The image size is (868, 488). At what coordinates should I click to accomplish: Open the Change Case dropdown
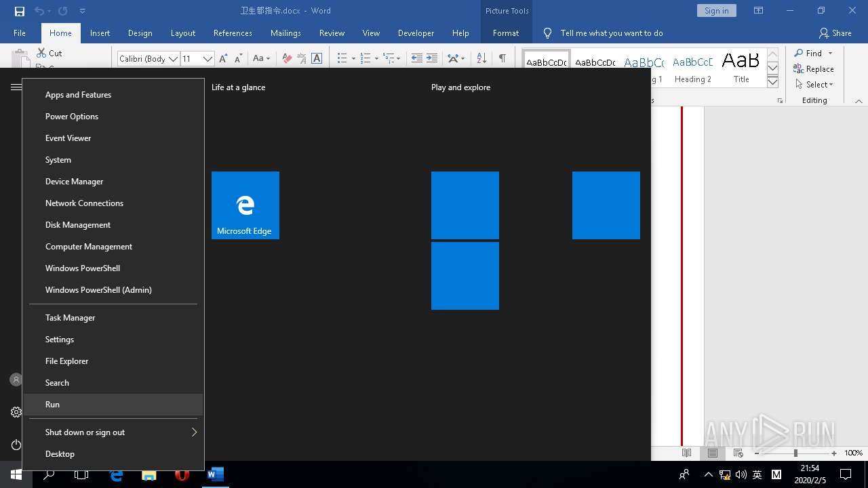261,58
